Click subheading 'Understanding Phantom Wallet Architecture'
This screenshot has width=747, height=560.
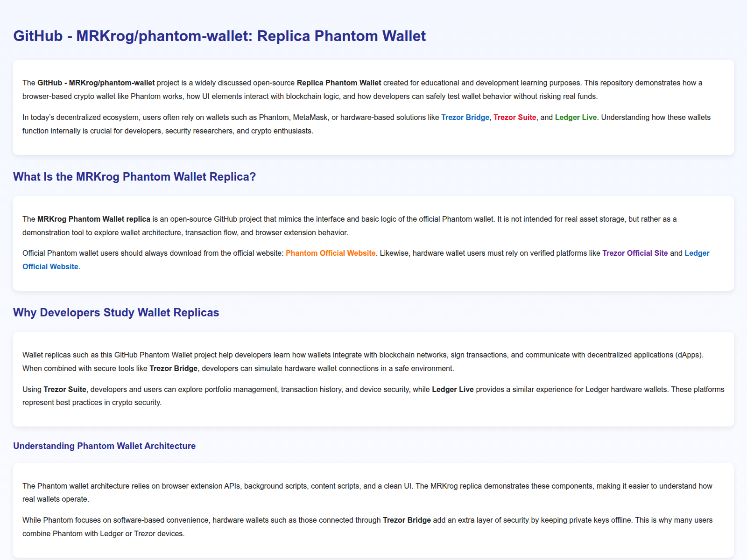tap(104, 446)
